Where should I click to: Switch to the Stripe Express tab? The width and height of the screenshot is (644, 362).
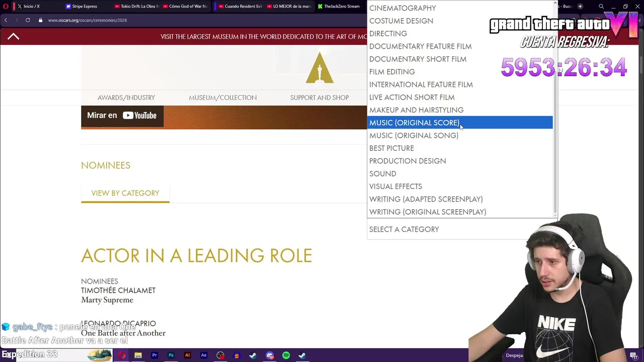85,6
